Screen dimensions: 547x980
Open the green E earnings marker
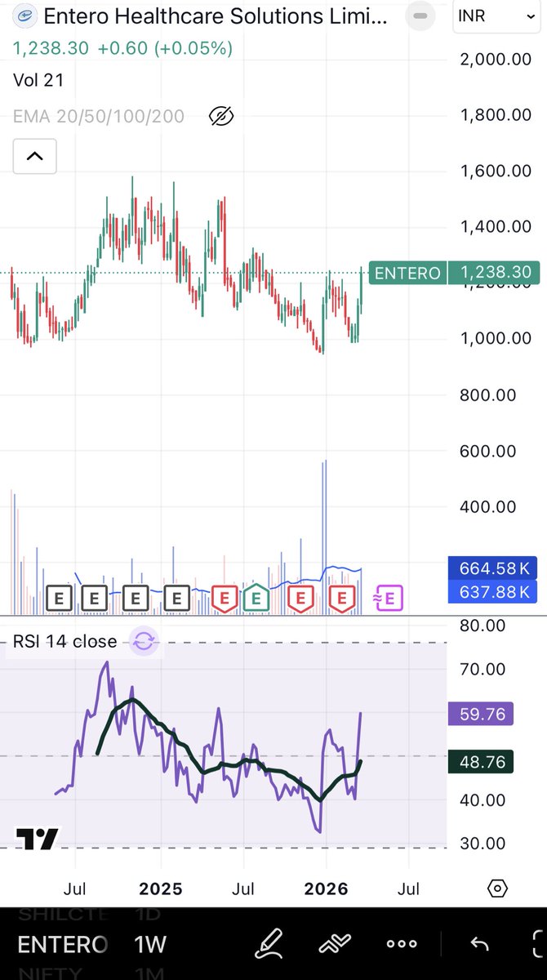[256, 598]
